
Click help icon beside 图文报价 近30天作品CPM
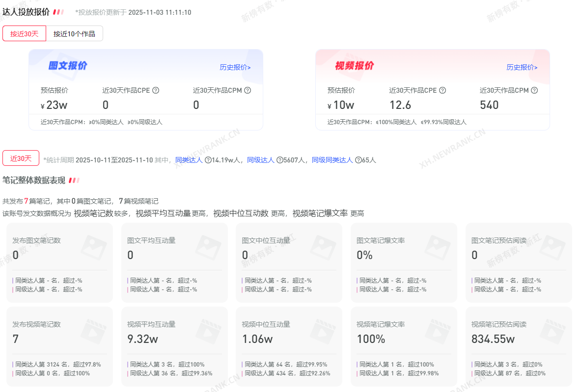[248, 90]
